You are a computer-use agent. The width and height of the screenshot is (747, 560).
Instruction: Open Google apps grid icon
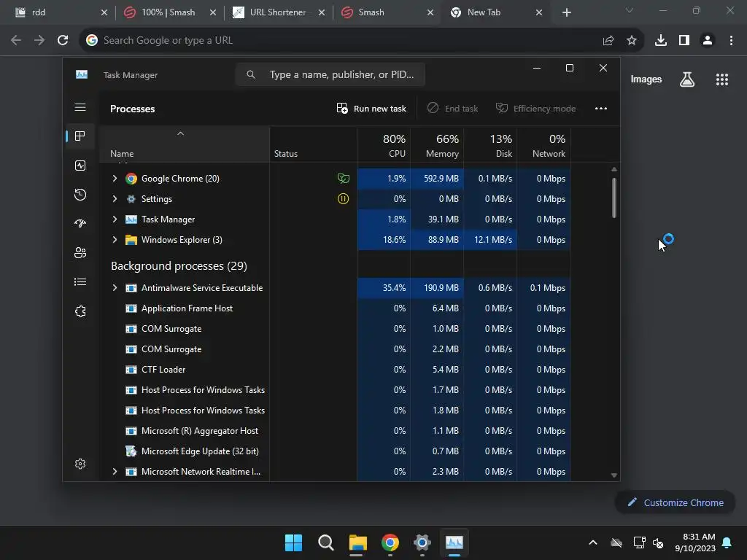pos(722,79)
